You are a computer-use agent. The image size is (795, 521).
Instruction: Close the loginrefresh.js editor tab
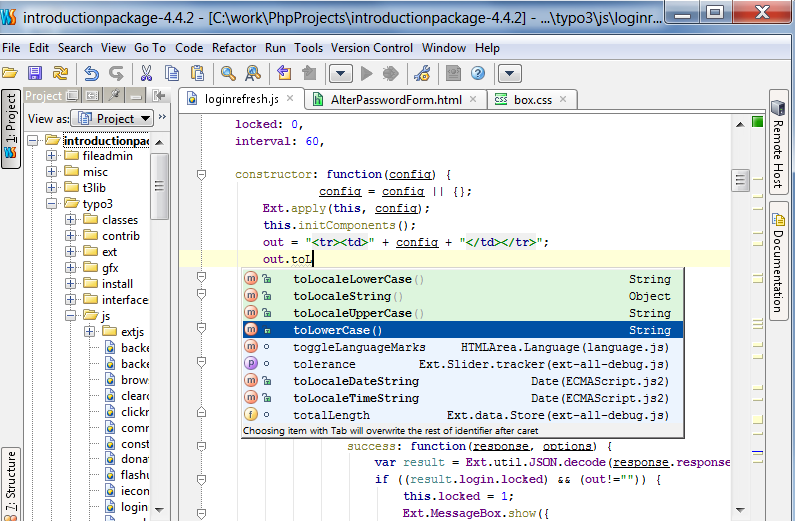coord(288,100)
